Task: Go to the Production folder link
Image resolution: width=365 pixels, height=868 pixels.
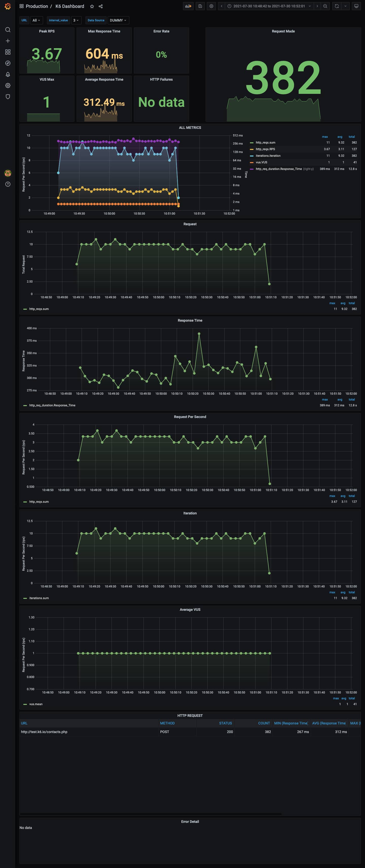Action: [x=37, y=6]
